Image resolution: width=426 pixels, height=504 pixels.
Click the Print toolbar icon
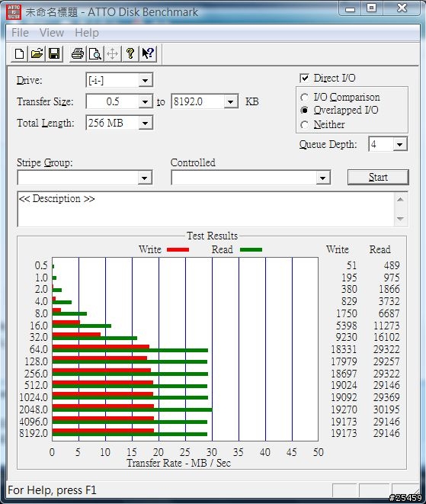78,53
